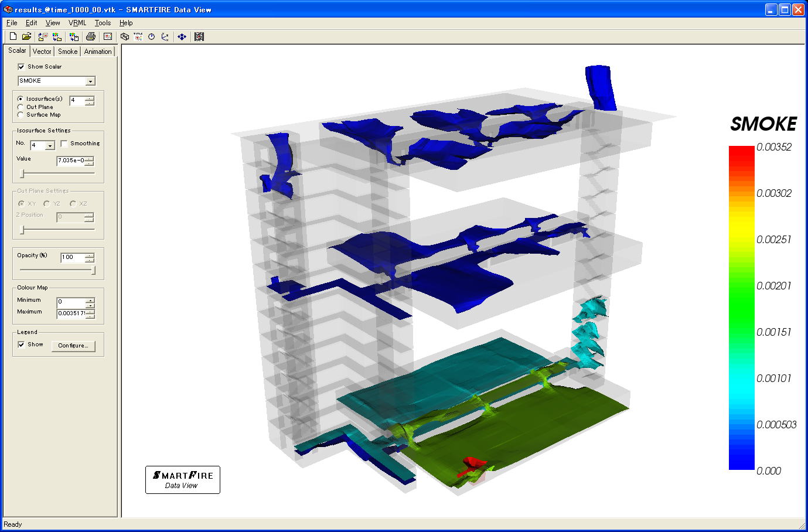
Task: Click the SMARTFIRE app icon in title bar
Action: tap(8, 9)
